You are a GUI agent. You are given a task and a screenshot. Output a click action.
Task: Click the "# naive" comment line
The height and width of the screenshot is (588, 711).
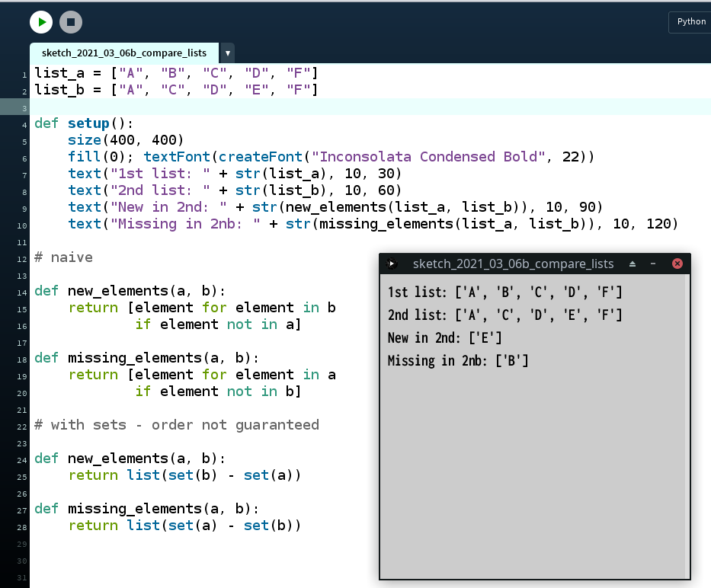coord(63,257)
